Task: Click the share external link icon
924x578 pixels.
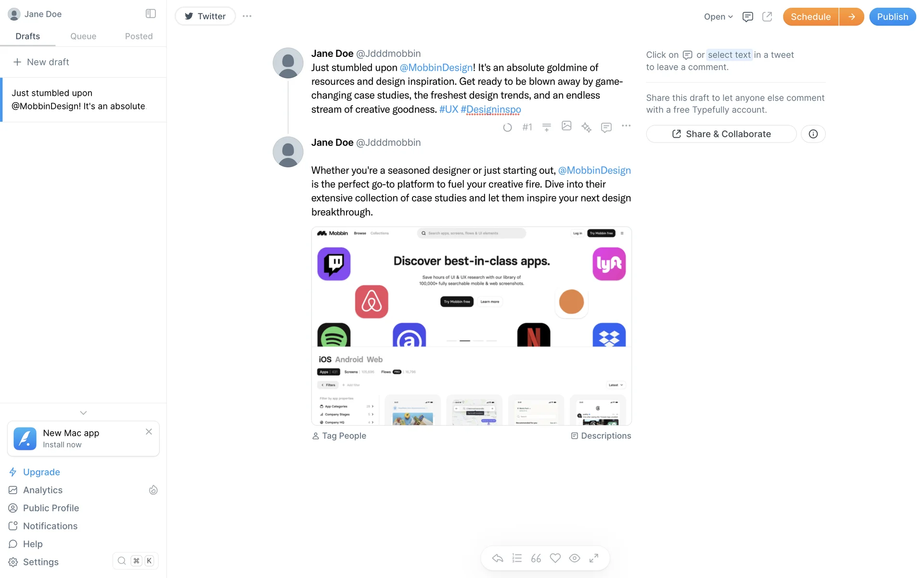Action: pos(767,17)
